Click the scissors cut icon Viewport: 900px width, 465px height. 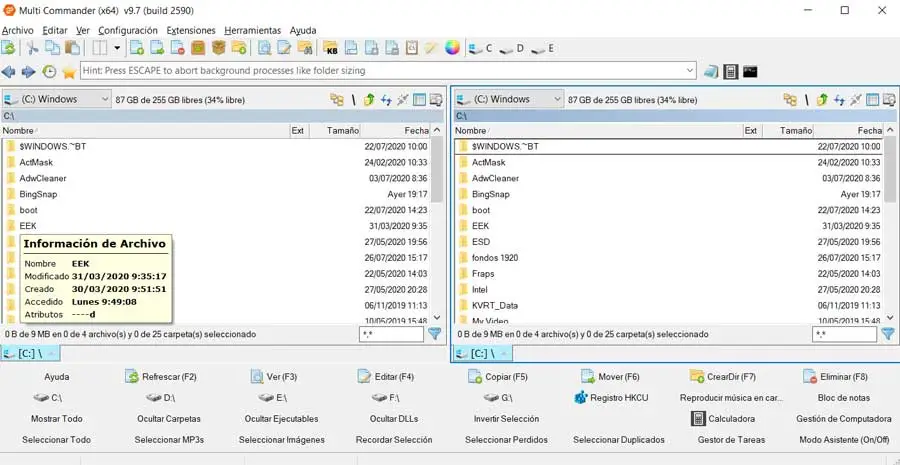pos(32,48)
